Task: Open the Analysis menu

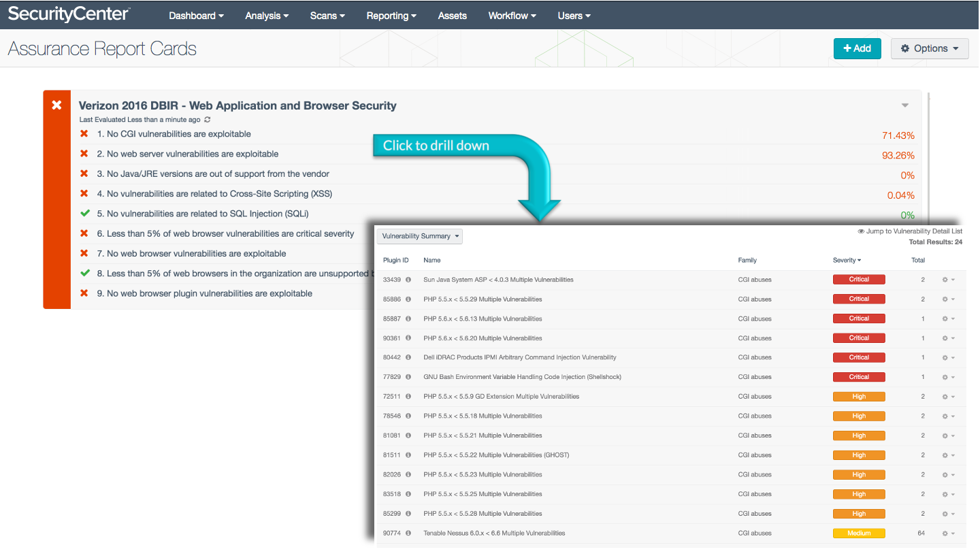Action: (x=267, y=16)
